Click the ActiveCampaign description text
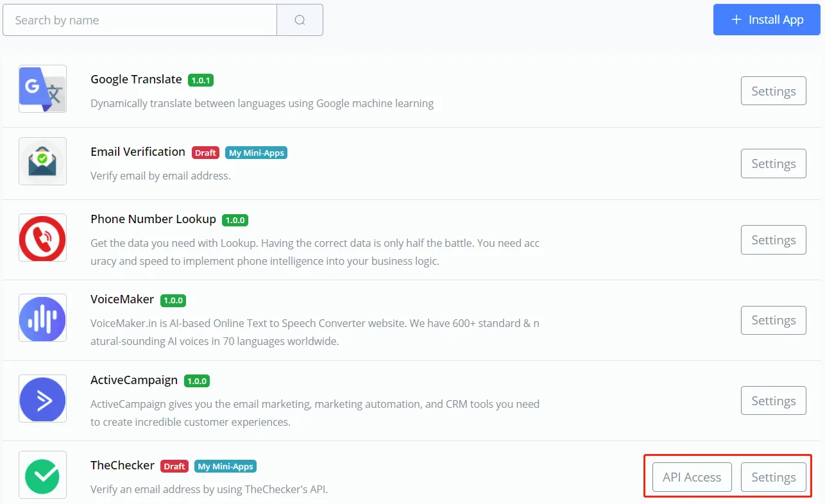The width and height of the screenshot is (825, 504). 315,413
